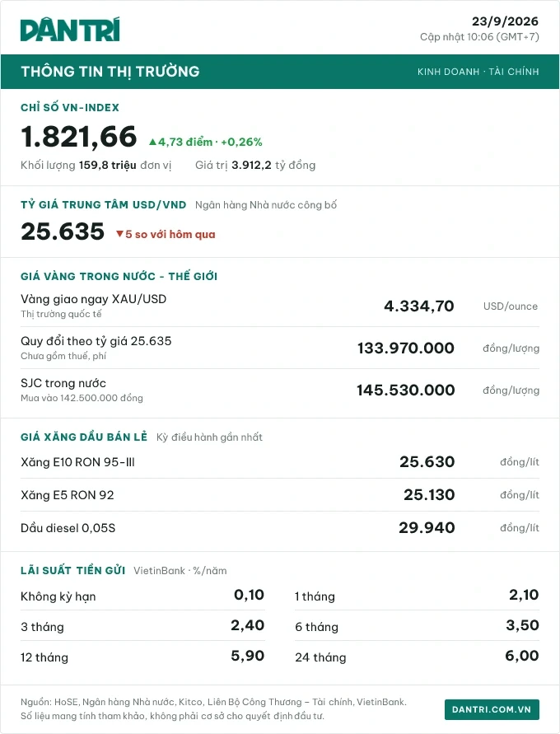Select the rate 3,50
The width and height of the screenshot is (560, 734).
[x=523, y=625]
